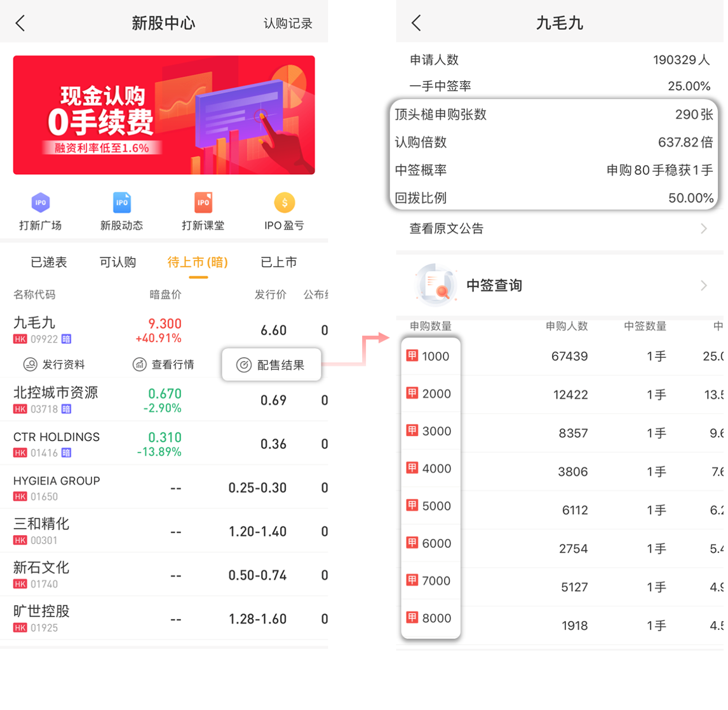Expand the 中签查询 row chevron

(704, 285)
